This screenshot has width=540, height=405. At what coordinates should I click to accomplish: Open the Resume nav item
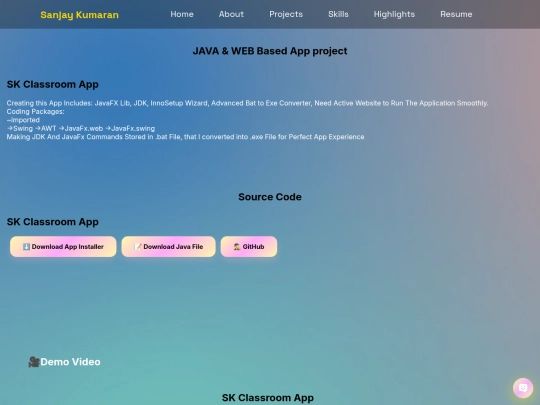tap(456, 14)
